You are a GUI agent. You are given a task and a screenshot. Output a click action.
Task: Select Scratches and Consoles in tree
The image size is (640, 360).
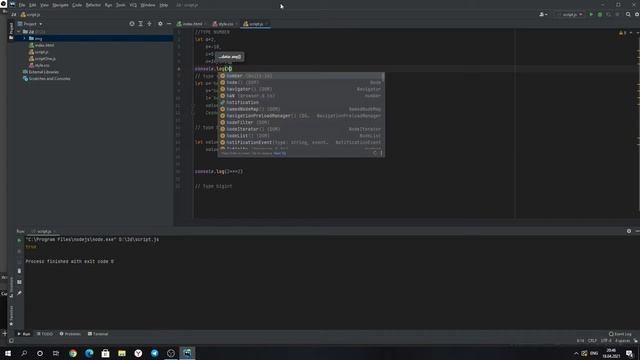47,78
